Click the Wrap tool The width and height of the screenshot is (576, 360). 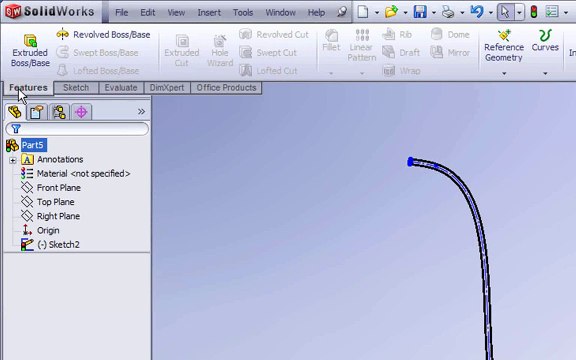(401, 70)
